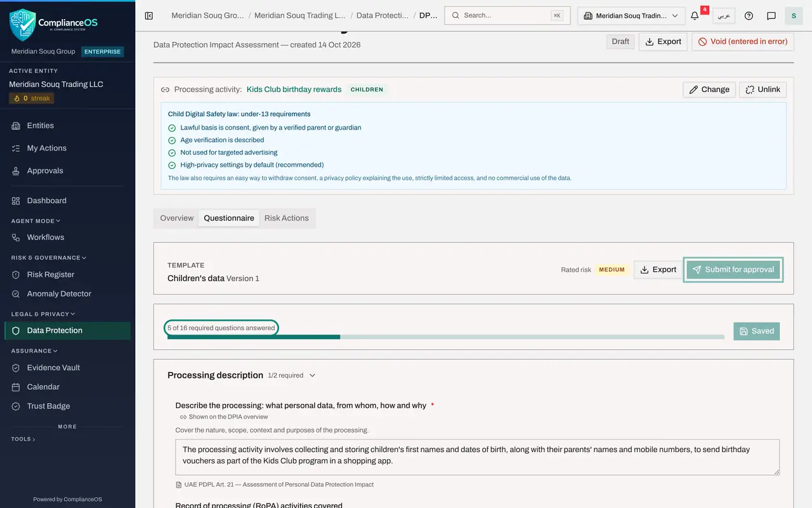
Task: Collapse the Assurance section
Action: tap(34, 351)
